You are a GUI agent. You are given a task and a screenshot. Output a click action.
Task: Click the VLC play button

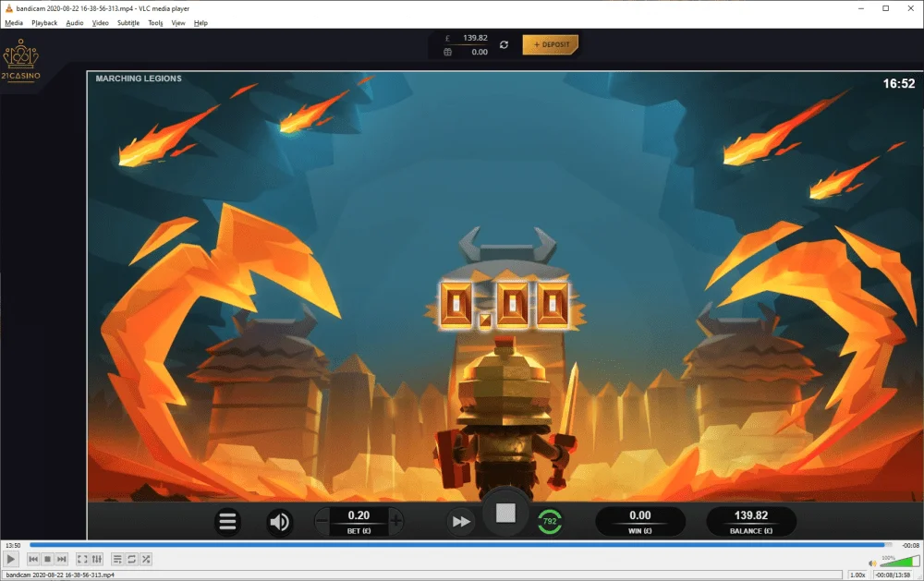10,559
